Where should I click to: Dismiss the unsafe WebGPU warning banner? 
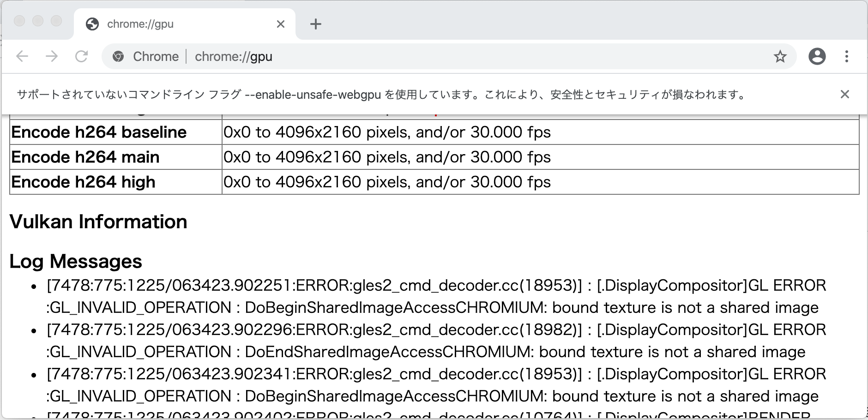pos(845,94)
